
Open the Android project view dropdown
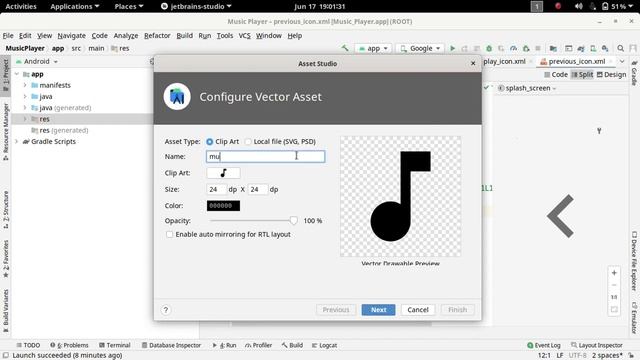pyautogui.click(x=37, y=61)
